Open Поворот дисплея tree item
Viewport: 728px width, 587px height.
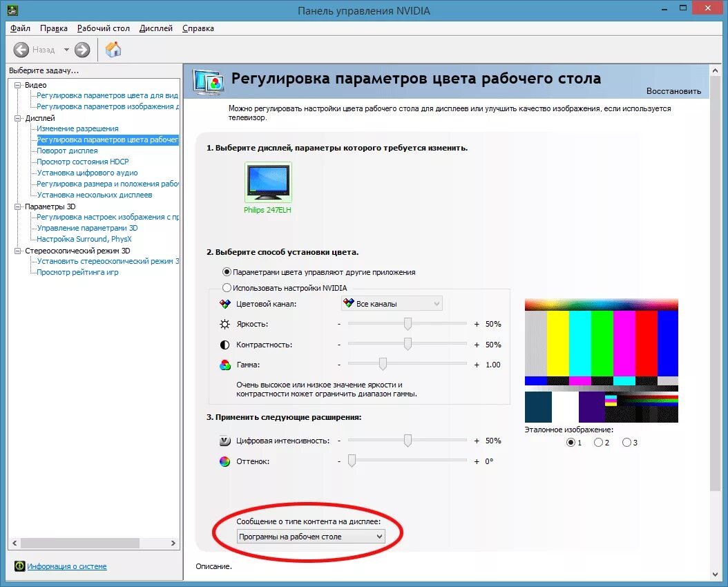[x=67, y=151]
